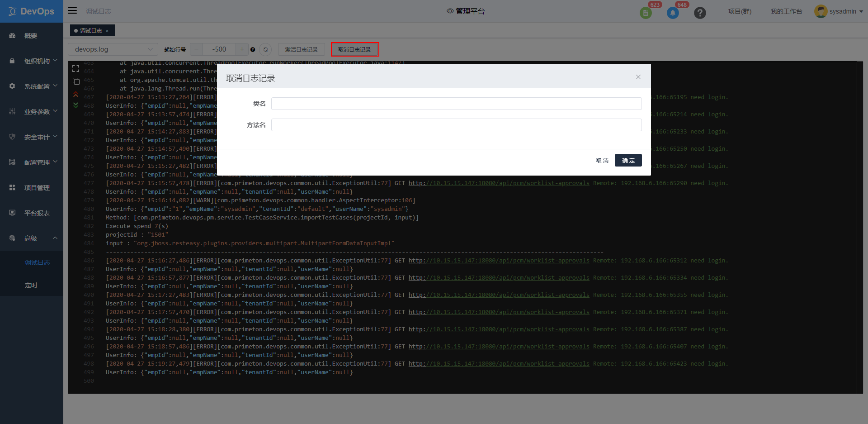Click the 管理平台 header title

466,11
